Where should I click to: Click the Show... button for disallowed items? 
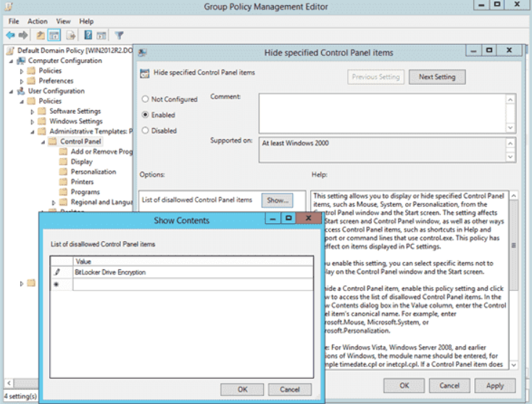[277, 201]
